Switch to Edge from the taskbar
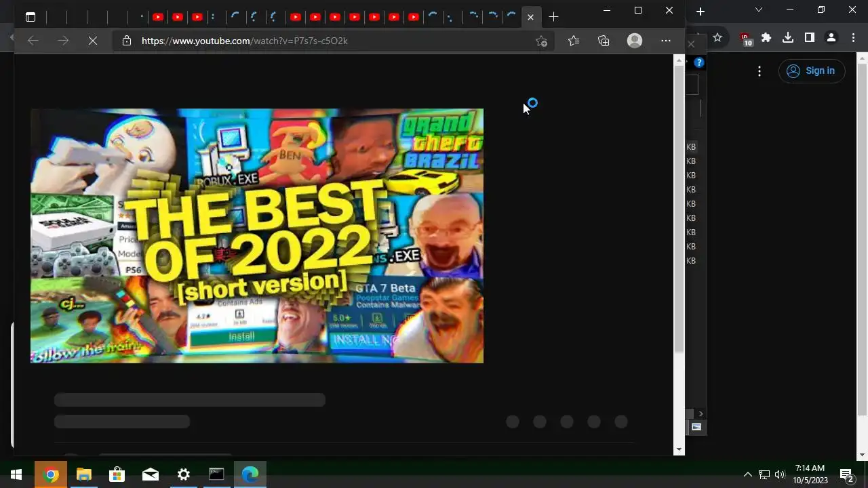 tap(250, 474)
